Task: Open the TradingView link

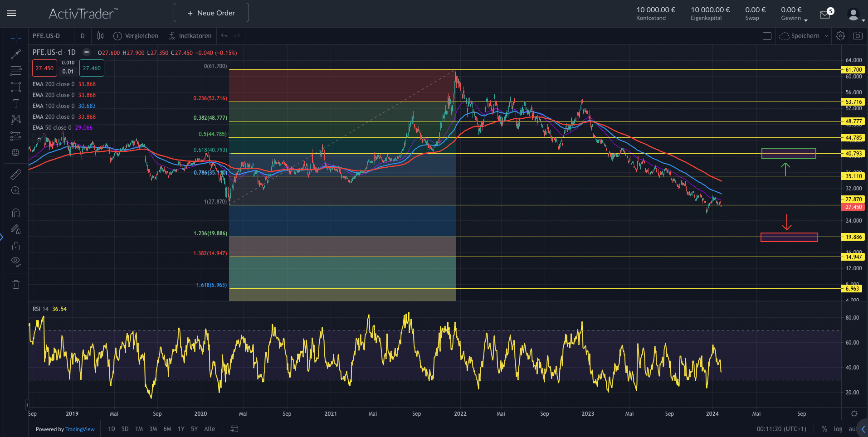Action: 80,429
